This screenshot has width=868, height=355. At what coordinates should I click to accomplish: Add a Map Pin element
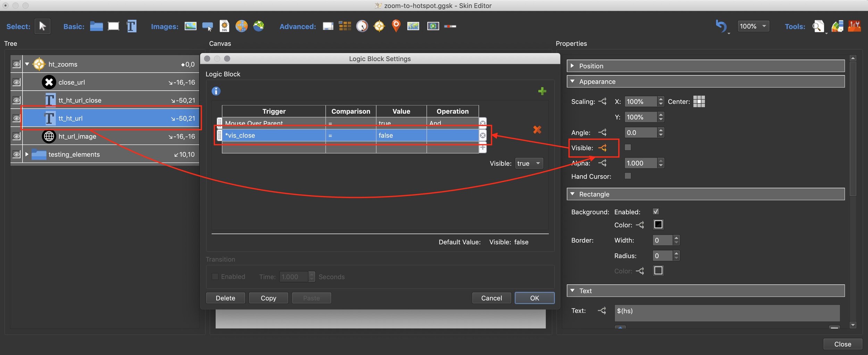tap(396, 26)
